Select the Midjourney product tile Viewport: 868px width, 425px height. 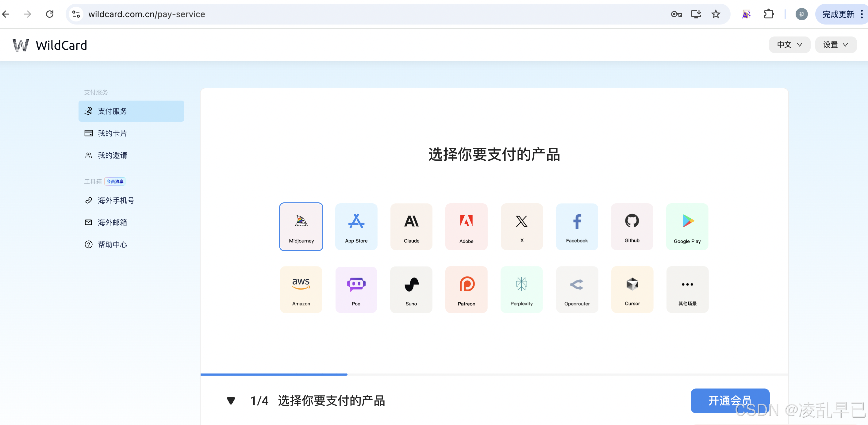pos(301,226)
